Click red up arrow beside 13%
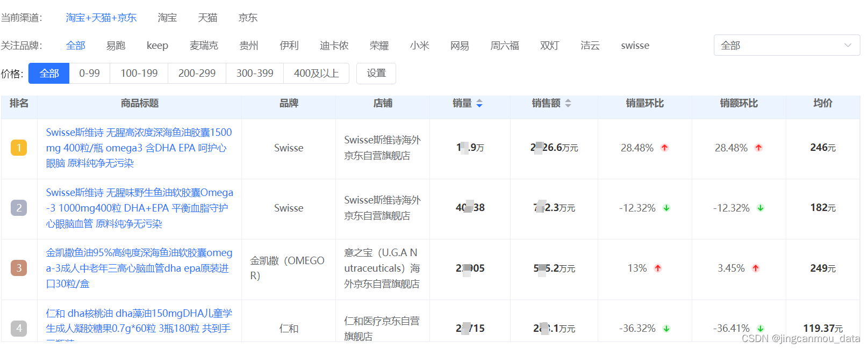Screen dimensions: 868x349 (x=658, y=268)
